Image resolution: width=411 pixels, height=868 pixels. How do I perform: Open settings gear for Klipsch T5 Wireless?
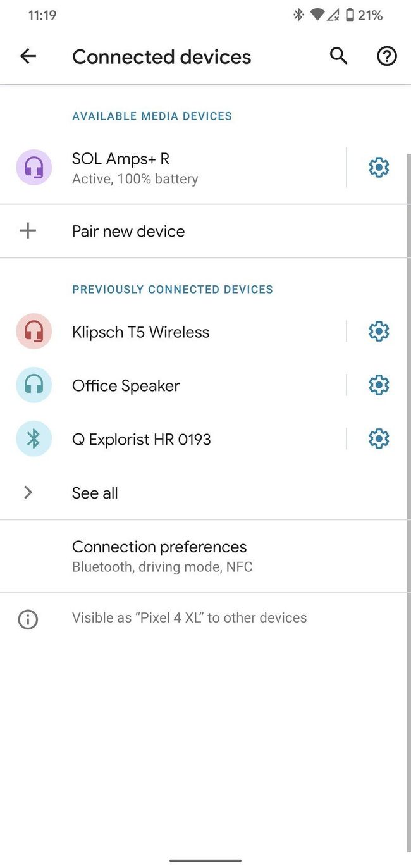(378, 331)
